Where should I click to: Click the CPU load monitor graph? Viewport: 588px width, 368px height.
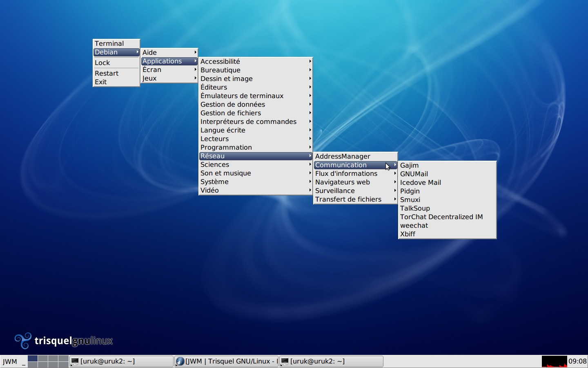coord(554,361)
